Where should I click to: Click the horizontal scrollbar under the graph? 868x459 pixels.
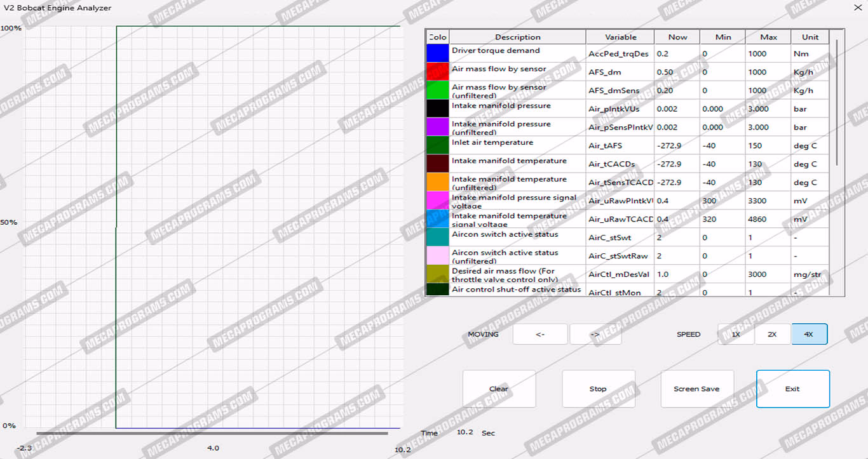pos(212,434)
